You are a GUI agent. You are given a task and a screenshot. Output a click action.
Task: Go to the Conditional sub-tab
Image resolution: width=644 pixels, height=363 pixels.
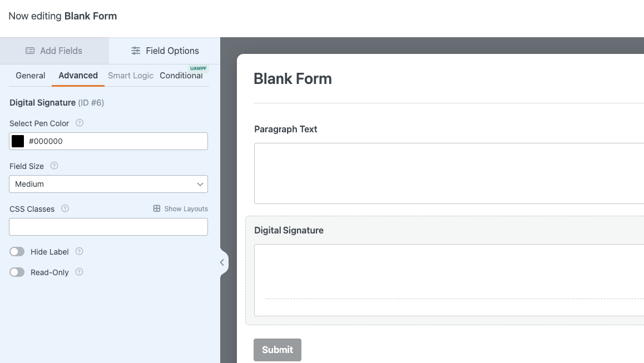[181, 76]
